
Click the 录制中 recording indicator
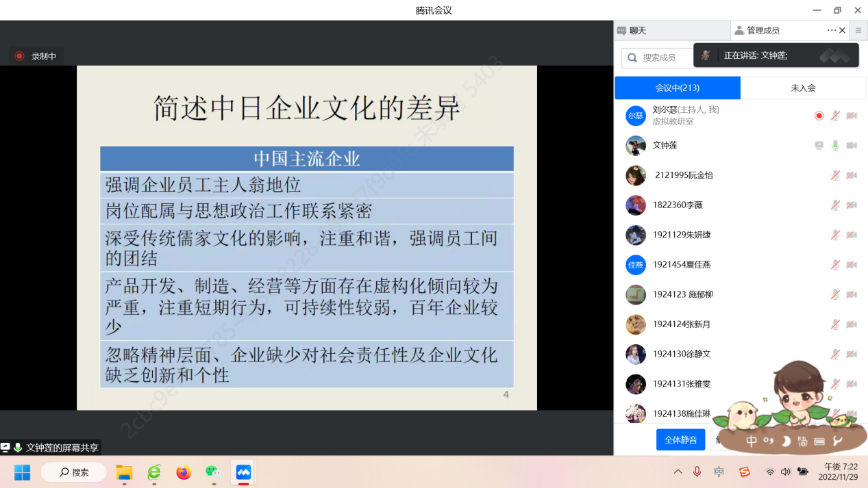(37, 56)
